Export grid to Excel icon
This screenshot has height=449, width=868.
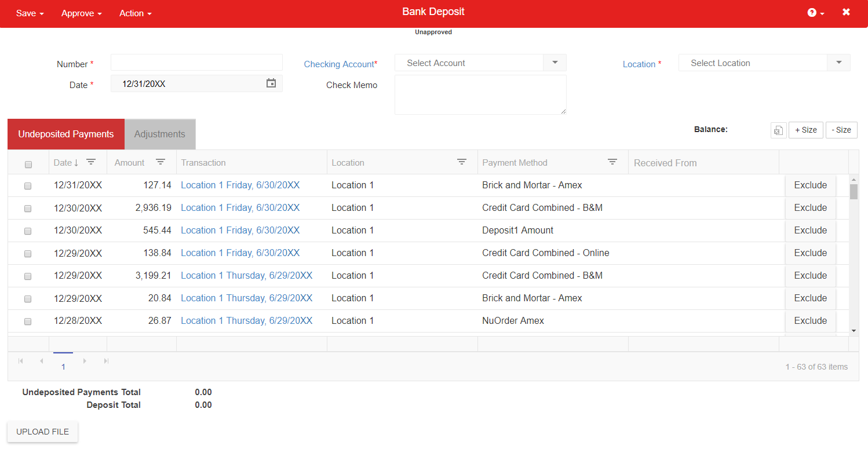click(x=778, y=130)
